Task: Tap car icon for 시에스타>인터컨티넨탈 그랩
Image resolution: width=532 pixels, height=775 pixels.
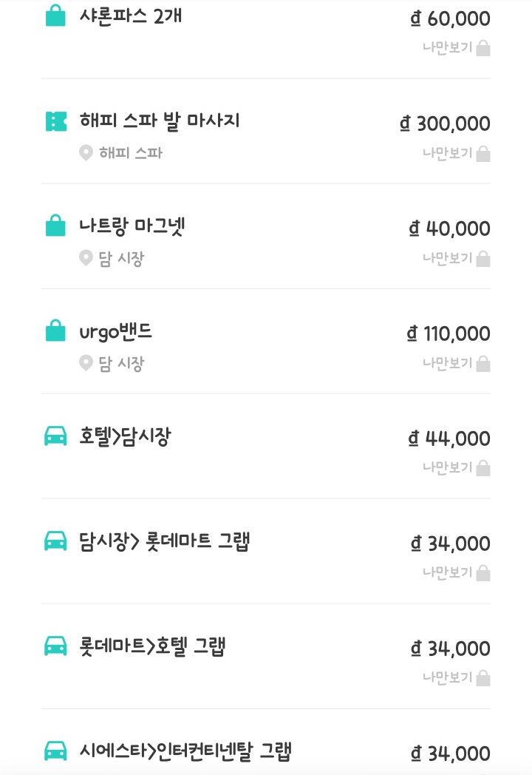Action: 55,751
